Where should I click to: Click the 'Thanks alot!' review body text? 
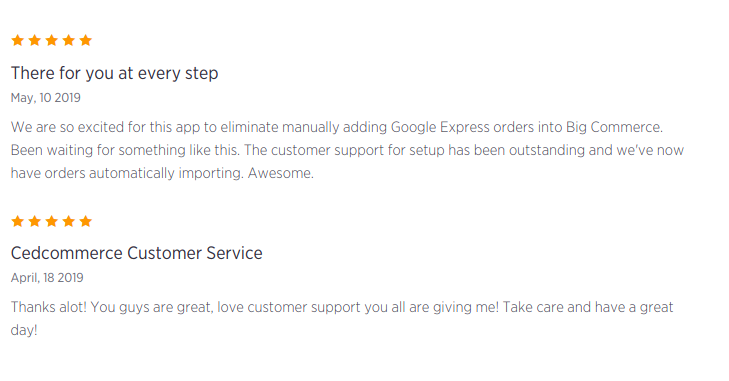coord(342,319)
